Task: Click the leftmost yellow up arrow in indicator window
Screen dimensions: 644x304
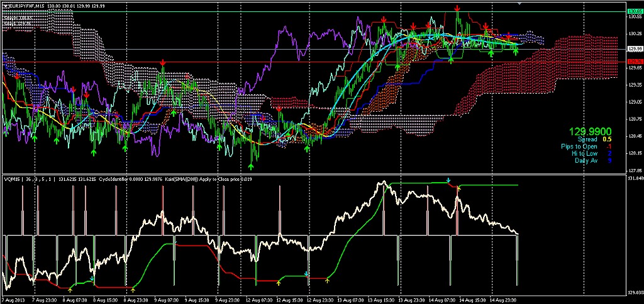Action: pyautogui.click(x=70, y=290)
